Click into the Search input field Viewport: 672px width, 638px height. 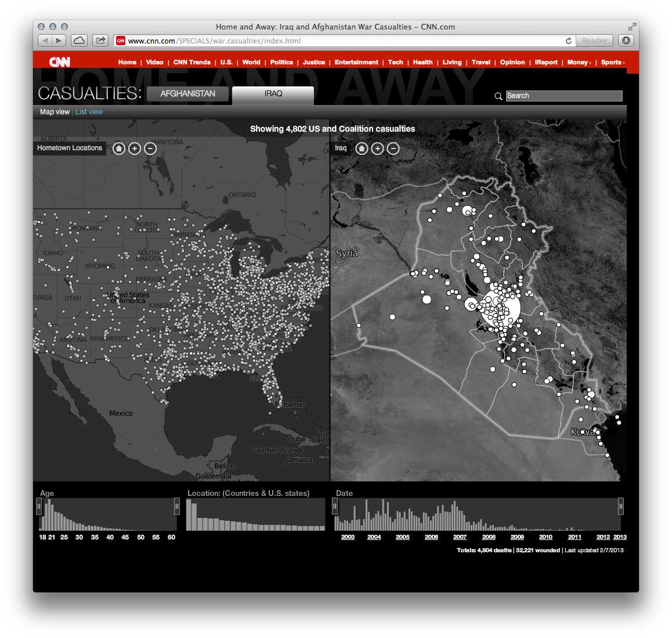(563, 96)
